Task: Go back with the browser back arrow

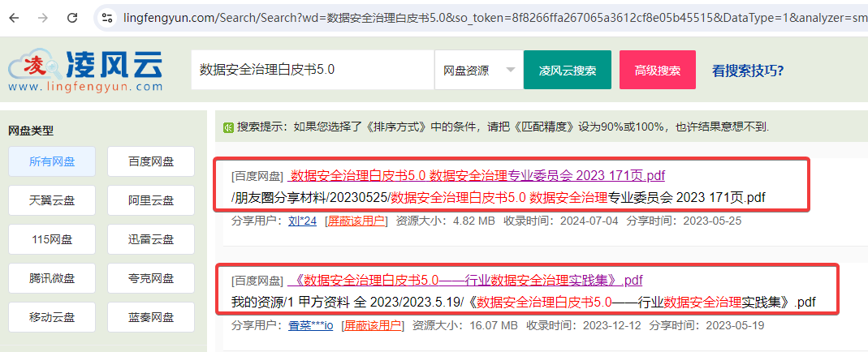Action: point(15,18)
